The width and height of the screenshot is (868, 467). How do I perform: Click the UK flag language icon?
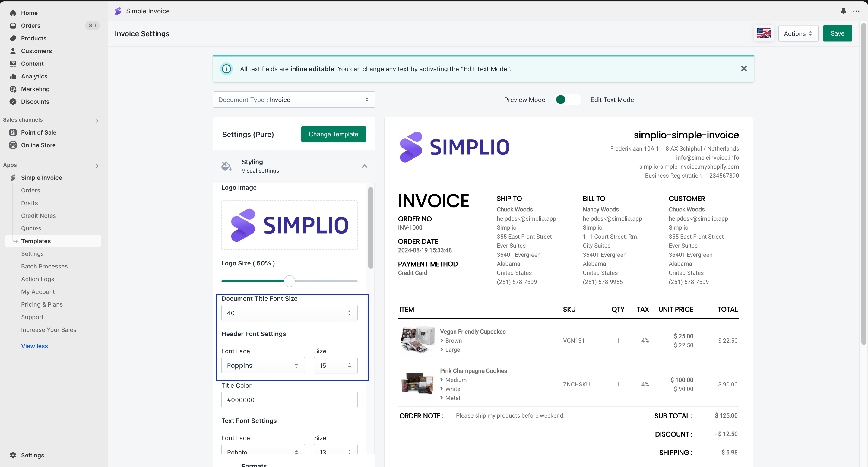[764, 33]
